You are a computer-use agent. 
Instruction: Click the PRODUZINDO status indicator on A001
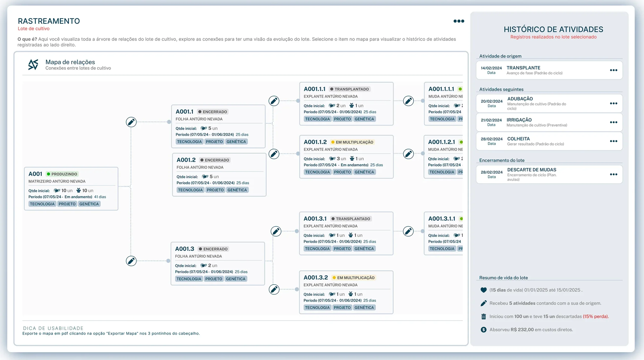(x=62, y=174)
